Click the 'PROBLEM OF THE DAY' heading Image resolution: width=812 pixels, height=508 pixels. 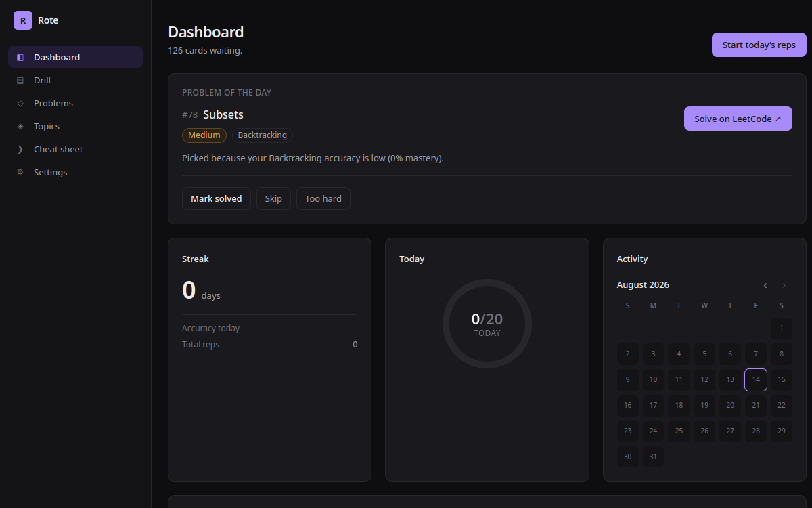(x=227, y=92)
